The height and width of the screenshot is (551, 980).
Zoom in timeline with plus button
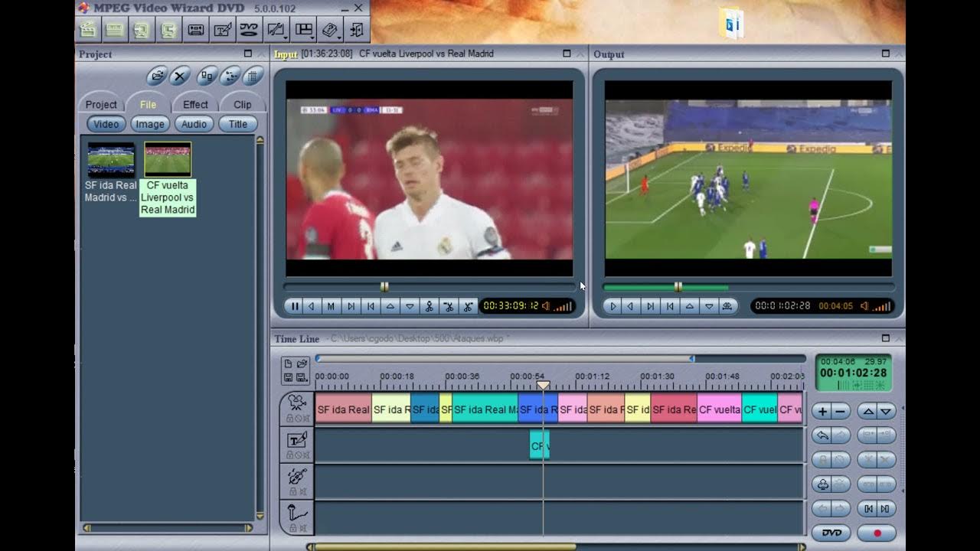(x=823, y=412)
